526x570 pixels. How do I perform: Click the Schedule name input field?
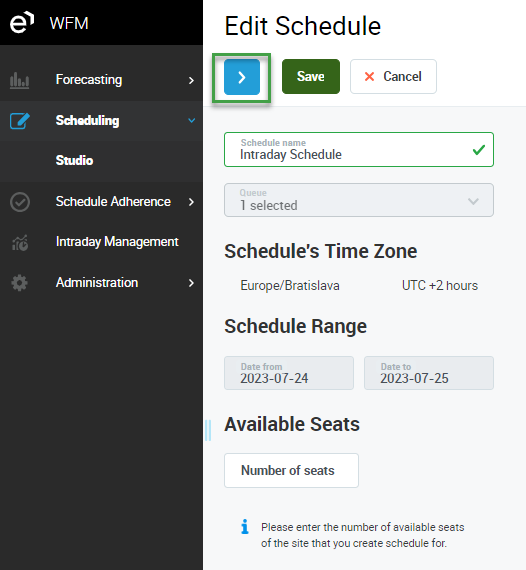(359, 149)
